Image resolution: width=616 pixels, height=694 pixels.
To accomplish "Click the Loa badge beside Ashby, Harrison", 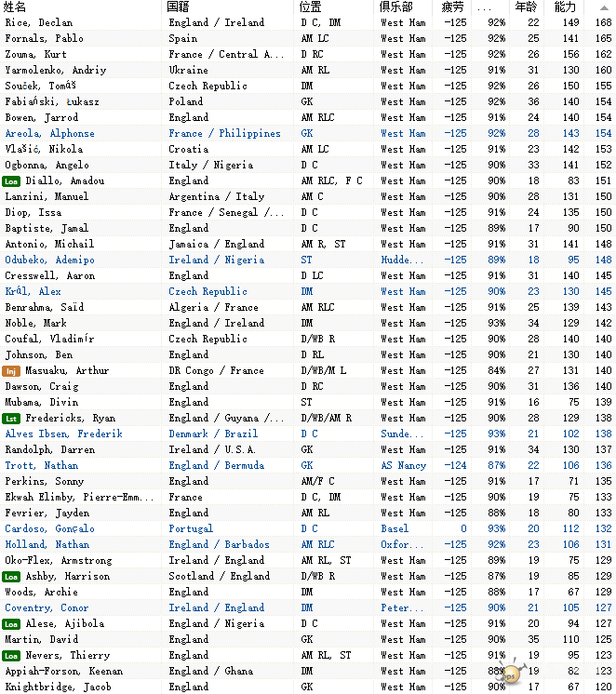I will (11, 577).
